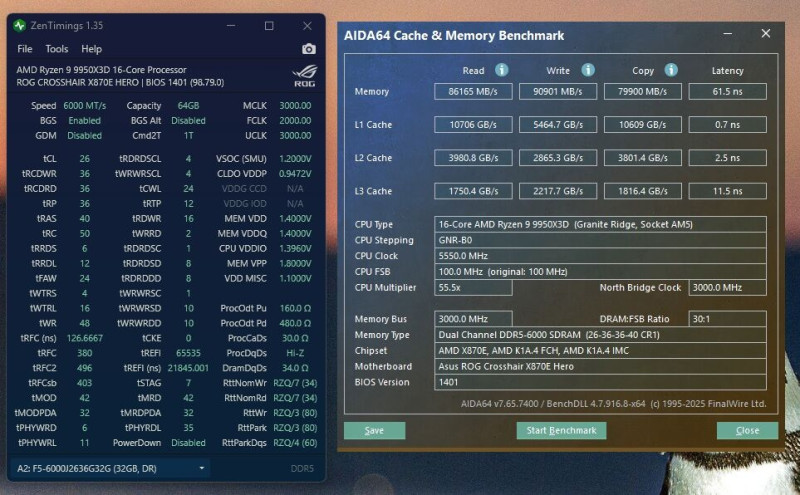Click the VSOC (SMU) value 1.2000V
This screenshot has height=495, width=800.
point(295,159)
